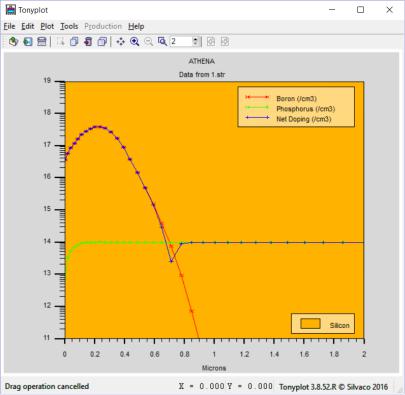Click the 'Drag operation cancelled' status message
This screenshot has width=405, height=395.
point(47,387)
